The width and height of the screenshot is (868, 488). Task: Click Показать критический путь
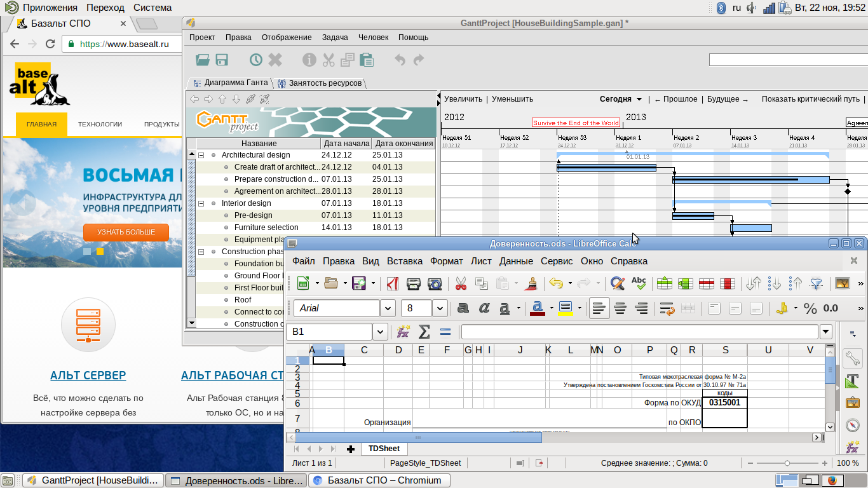click(811, 99)
